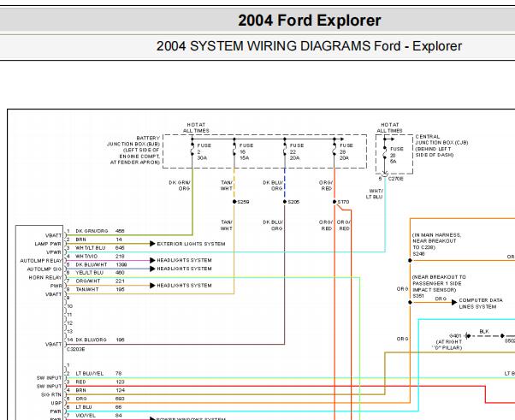Click splice label S351
This screenshot has height=420, width=515.
(x=418, y=296)
